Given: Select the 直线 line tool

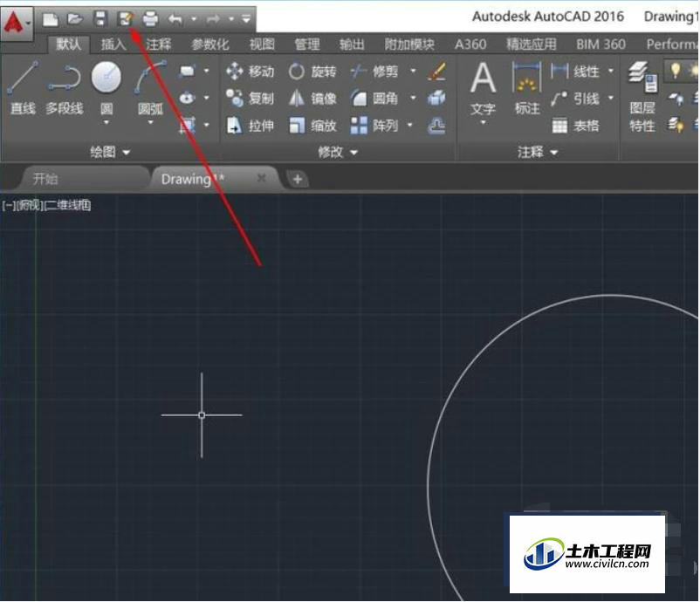Looking at the screenshot, I should tap(23, 88).
